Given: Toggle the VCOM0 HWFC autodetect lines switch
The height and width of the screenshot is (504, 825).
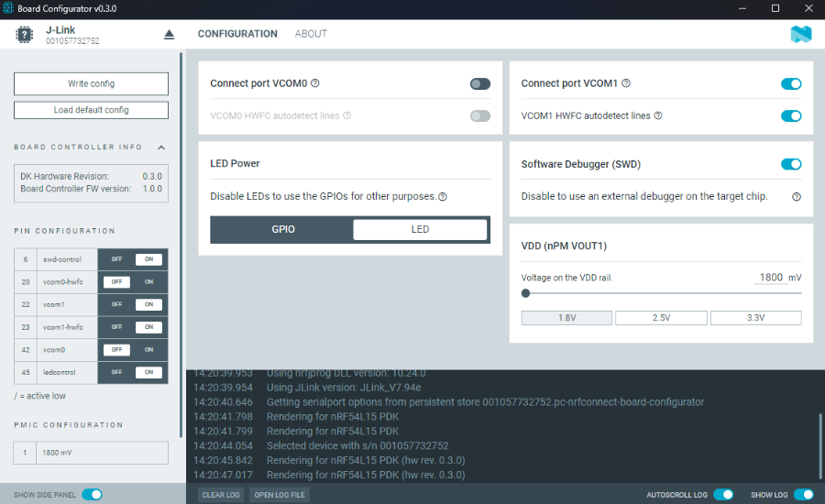Looking at the screenshot, I should (479, 115).
